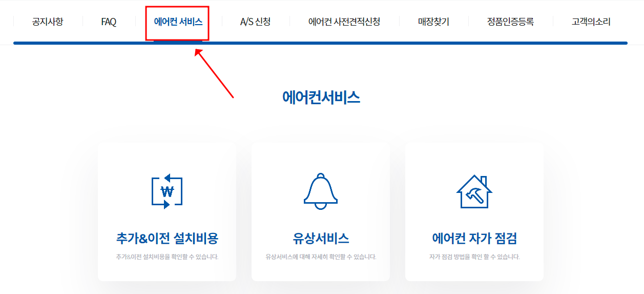
Task: Click the won currency exchange icon
Action: point(167,191)
